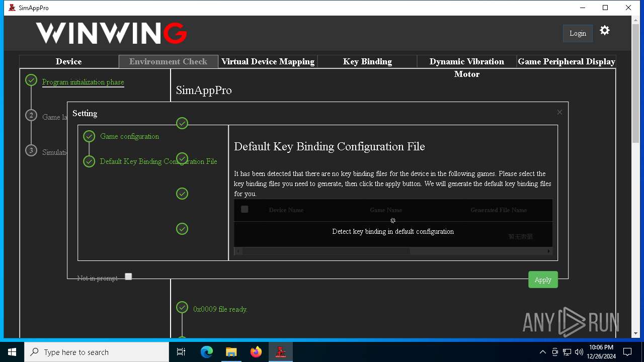The width and height of the screenshot is (644, 362).
Task: Open the notification center
Action: click(x=627, y=352)
